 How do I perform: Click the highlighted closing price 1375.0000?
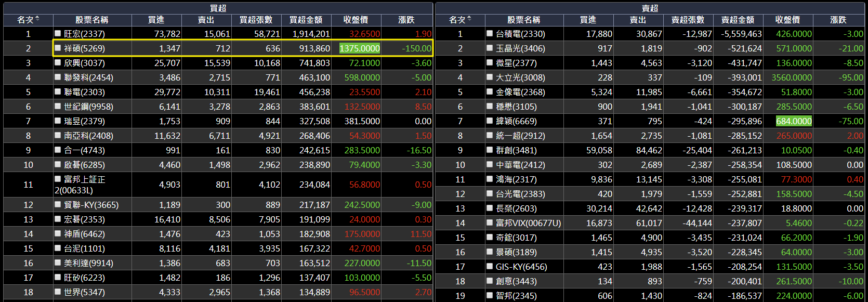[360, 48]
